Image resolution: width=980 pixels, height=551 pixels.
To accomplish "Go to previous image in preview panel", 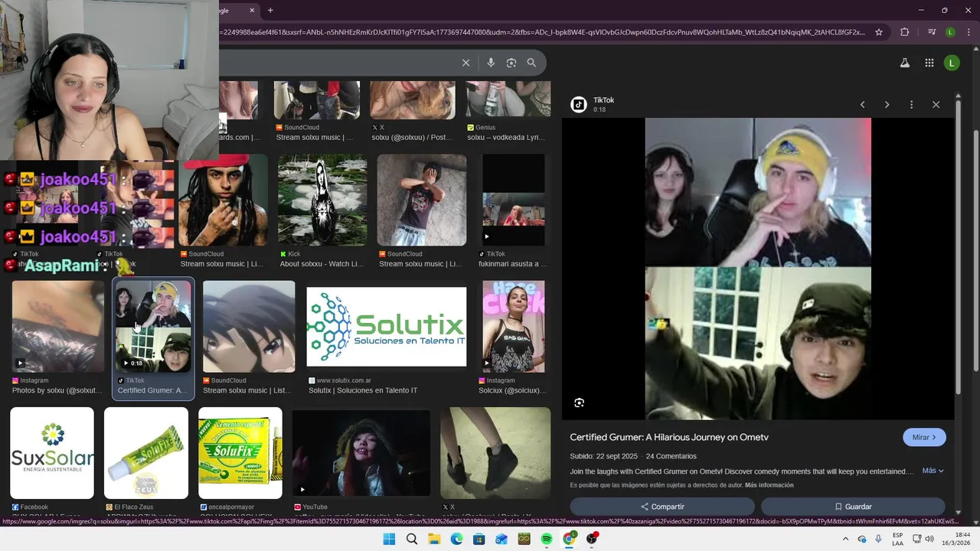I will 862,105.
